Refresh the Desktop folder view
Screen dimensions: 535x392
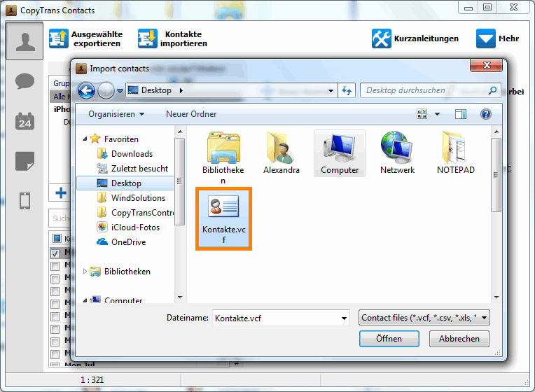tap(347, 91)
